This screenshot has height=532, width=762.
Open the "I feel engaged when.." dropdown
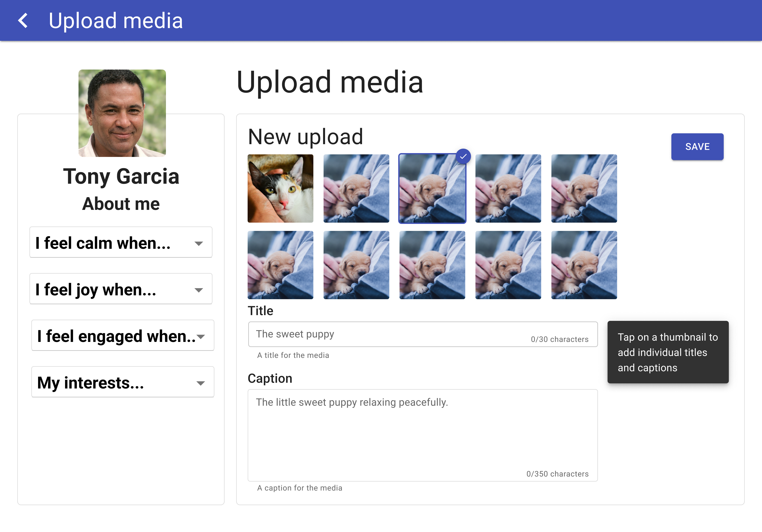coord(123,335)
